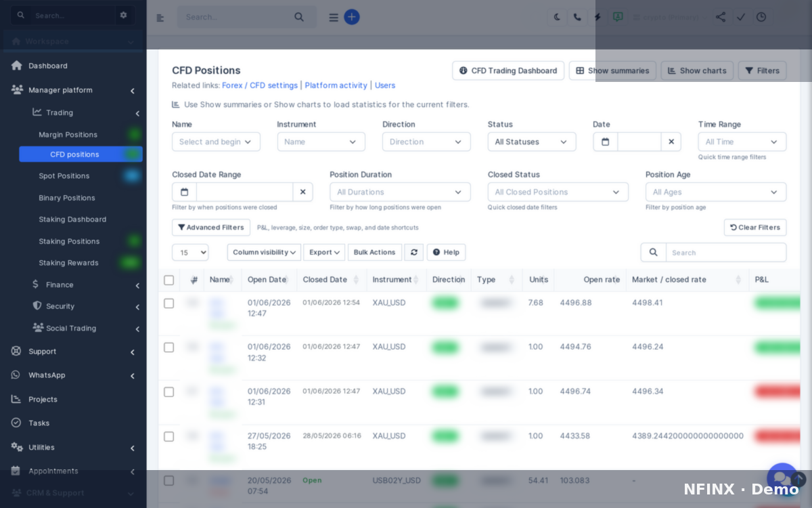Check the row opened 01/06/2026 12:32
Viewport: 812px width, 508px height.
click(168, 347)
